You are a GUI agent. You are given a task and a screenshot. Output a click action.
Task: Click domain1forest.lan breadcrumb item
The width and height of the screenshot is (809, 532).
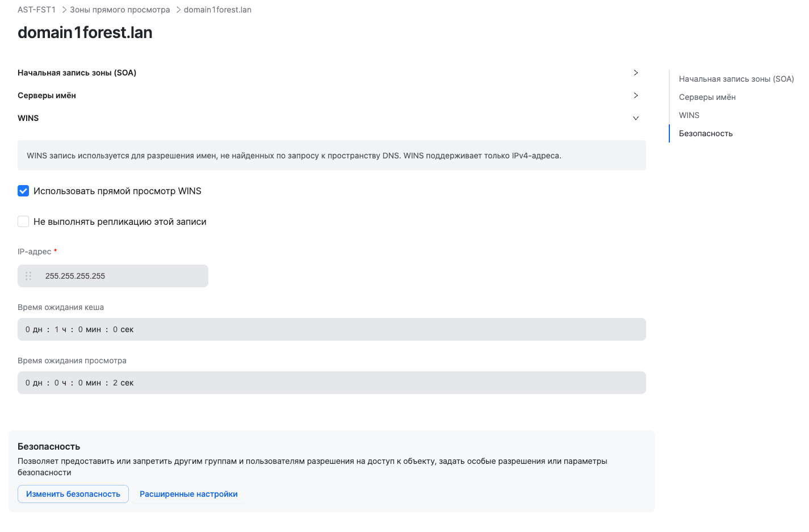[217, 10]
